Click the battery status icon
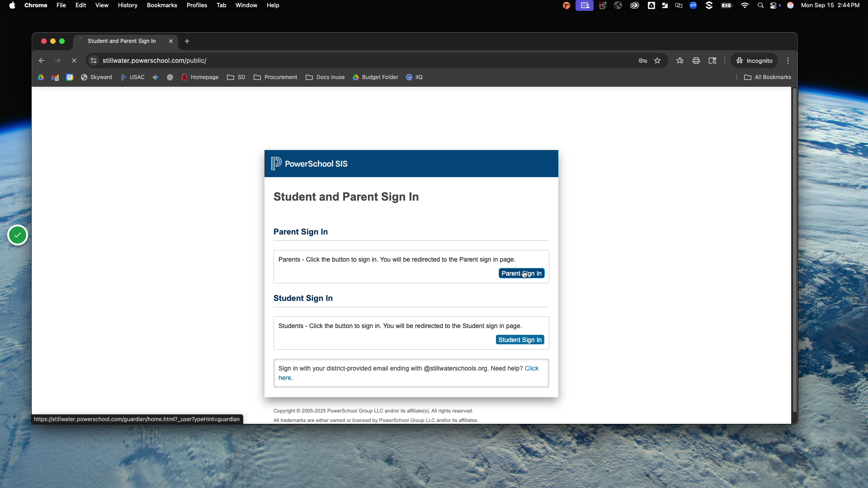This screenshot has width=868, height=488. pyautogui.click(x=726, y=5)
